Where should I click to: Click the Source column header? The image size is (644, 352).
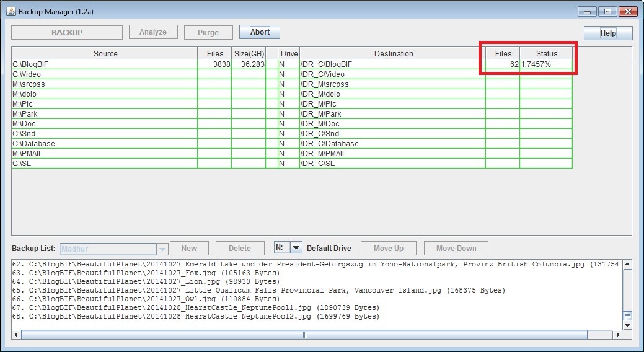105,54
